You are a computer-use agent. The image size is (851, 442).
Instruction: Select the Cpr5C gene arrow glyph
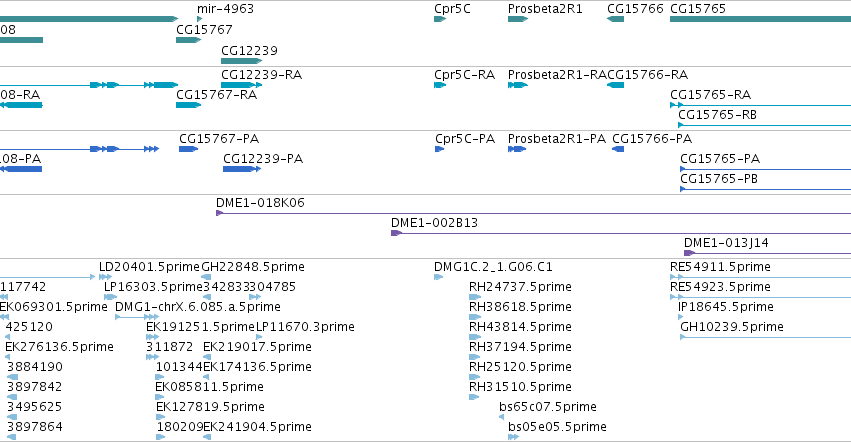(439, 19)
